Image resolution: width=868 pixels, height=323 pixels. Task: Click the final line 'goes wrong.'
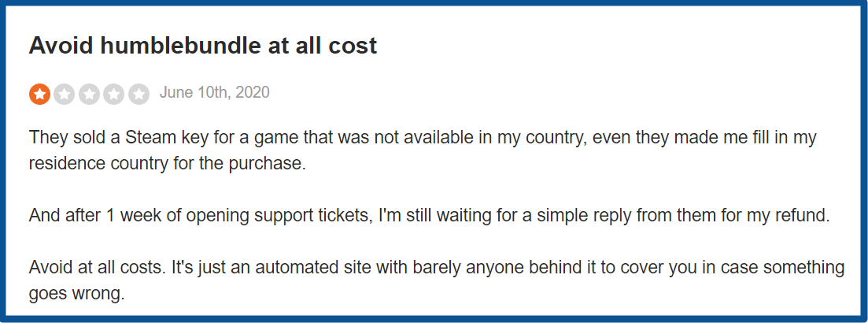click(x=77, y=294)
